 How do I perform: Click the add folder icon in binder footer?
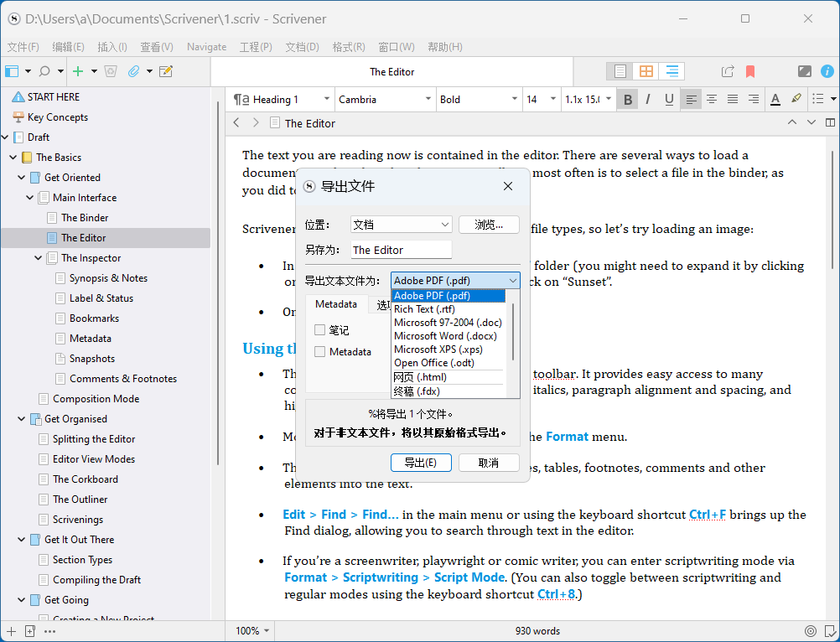tap(30, 631)
